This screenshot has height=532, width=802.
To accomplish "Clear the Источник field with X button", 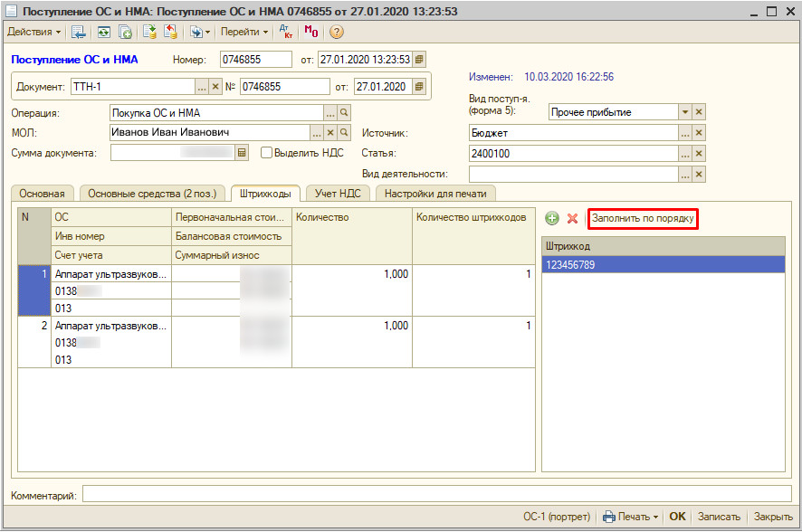I will [x=699, y=133].
